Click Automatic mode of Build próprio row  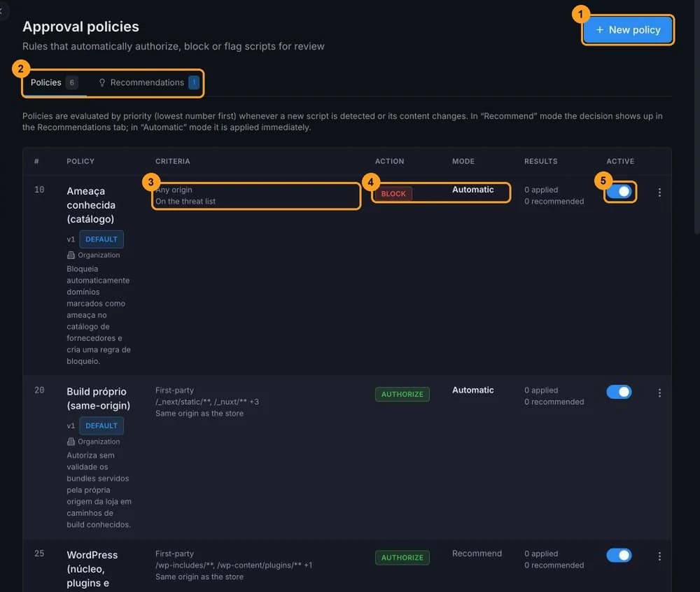pos(472,390)
